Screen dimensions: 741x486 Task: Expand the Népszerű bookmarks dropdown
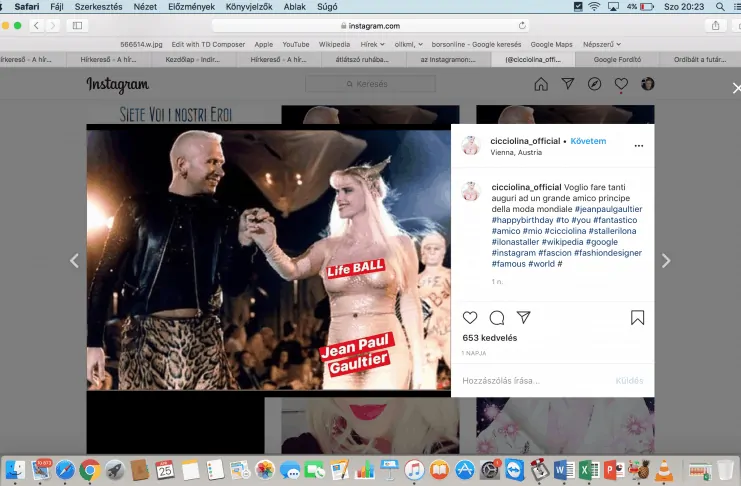pos(602,44)
